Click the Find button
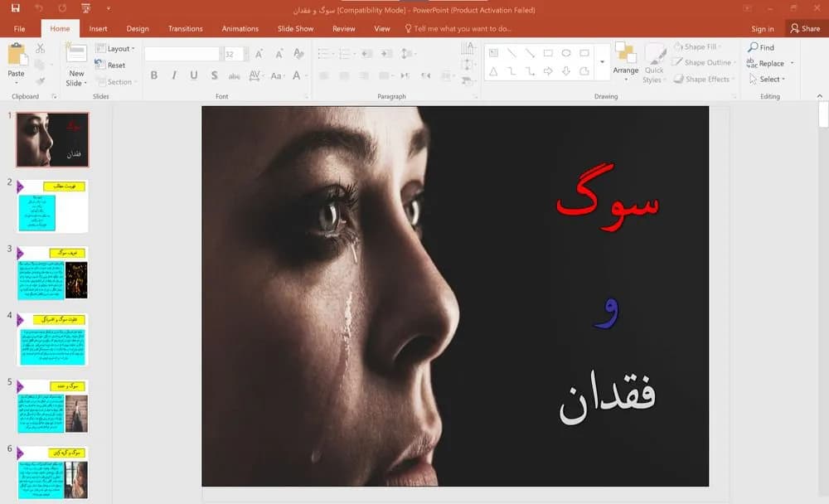829x504 pixels. [761, 47]
